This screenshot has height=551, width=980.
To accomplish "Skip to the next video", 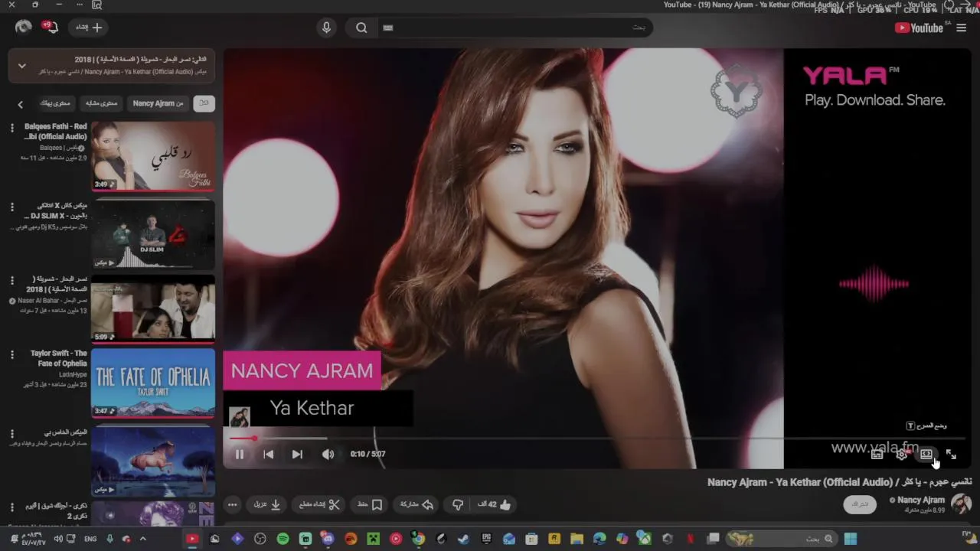I will click(x=297, y=454).
